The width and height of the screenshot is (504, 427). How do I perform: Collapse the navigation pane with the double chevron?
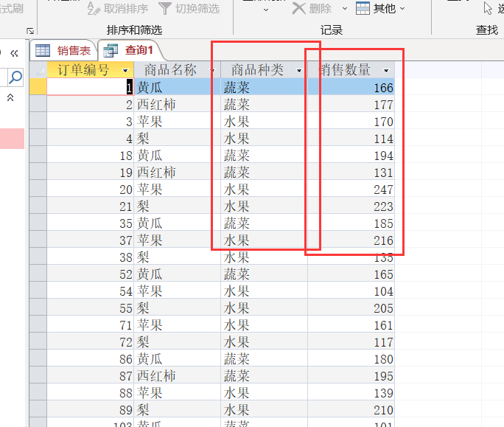(x=14, y=53)
